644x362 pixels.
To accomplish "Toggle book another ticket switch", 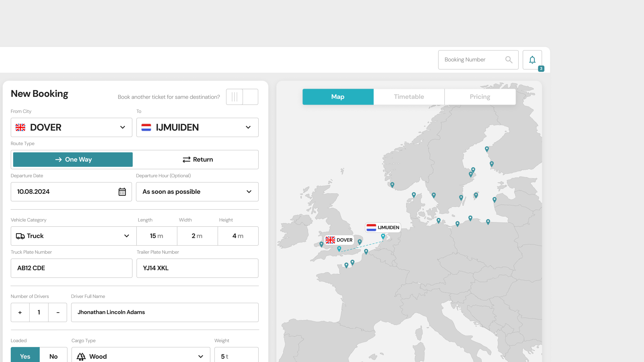I will 242,97.
